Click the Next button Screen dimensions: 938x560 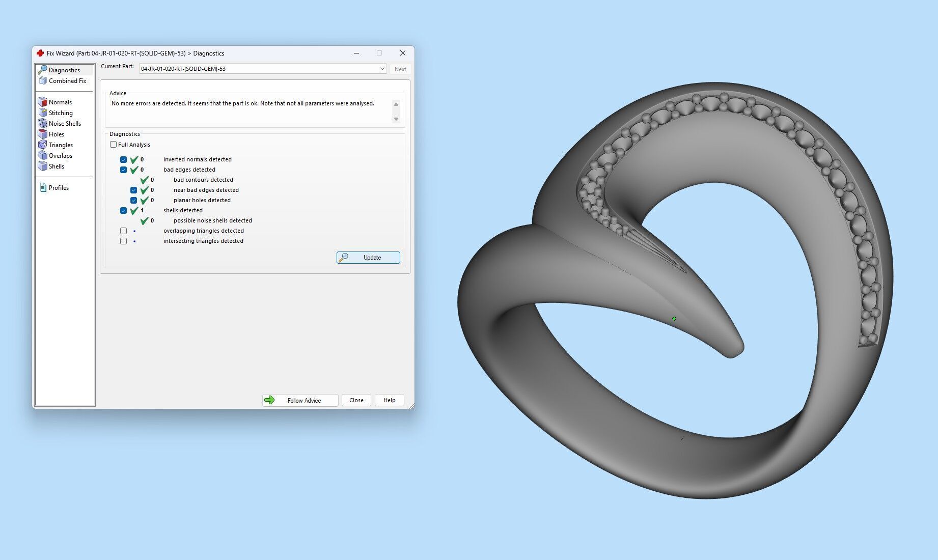coord(400,69)
